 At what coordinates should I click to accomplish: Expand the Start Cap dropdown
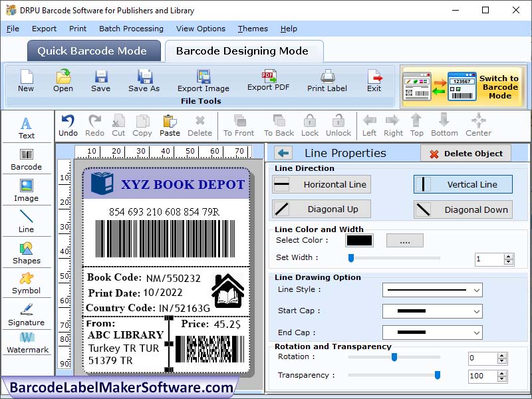[432, 311]
